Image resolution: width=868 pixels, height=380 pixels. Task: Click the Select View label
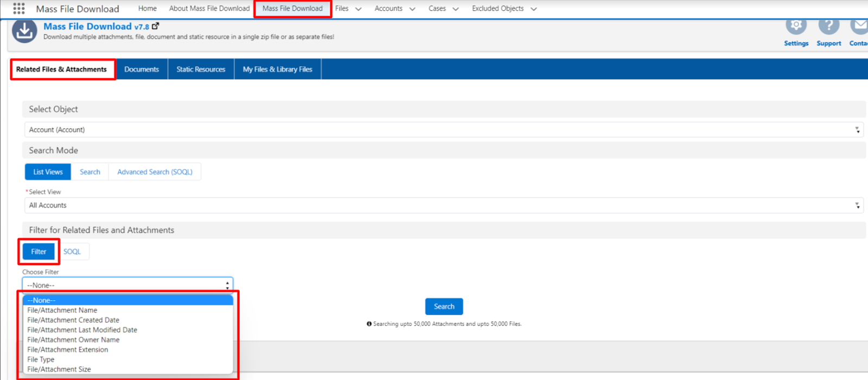(x=45, y=192)
